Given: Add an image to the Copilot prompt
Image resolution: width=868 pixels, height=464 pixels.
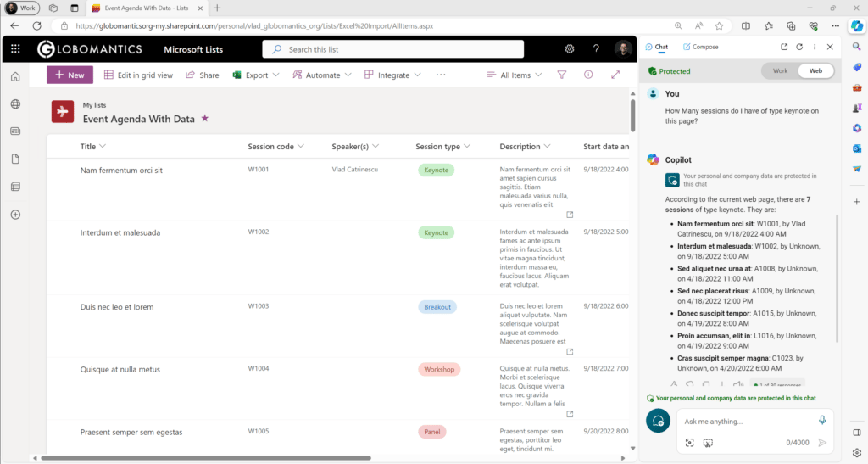Looking at the screenshot, I should [689, 443].
